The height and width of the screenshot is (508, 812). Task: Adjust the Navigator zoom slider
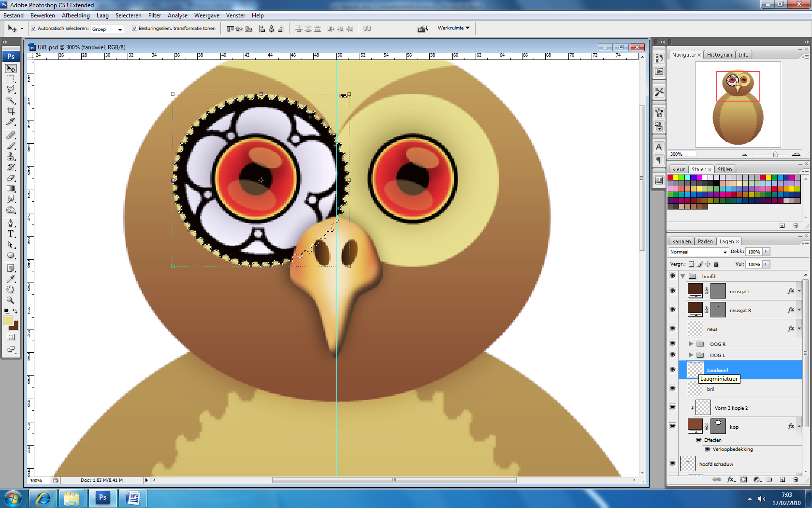coord(775,154)
